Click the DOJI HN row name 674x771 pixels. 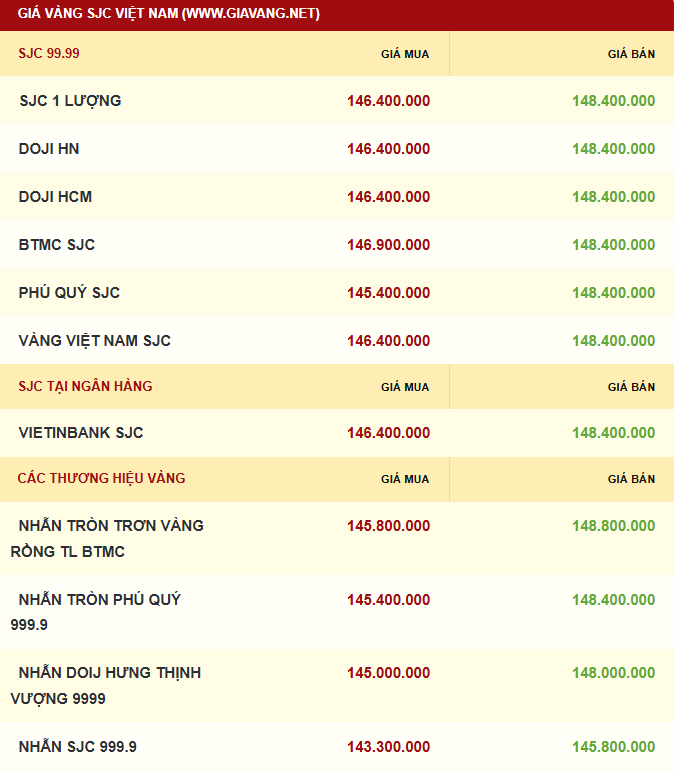[x=49, y=149]
